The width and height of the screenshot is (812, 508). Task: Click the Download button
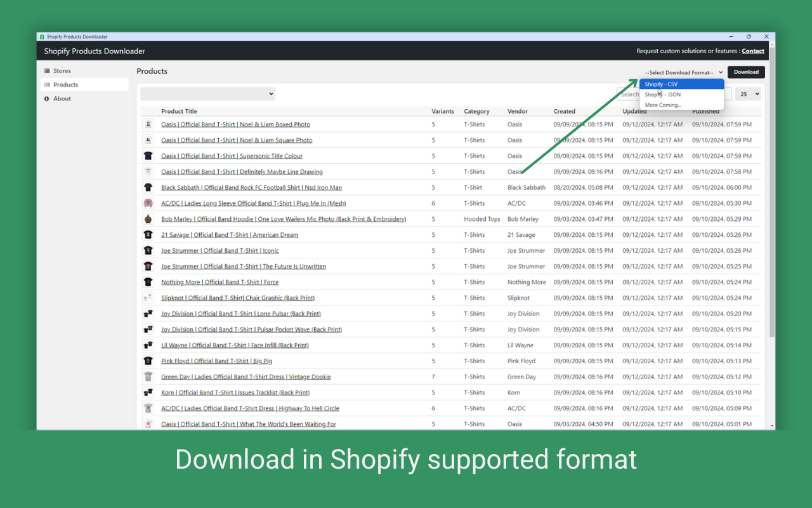coord(746,72)
